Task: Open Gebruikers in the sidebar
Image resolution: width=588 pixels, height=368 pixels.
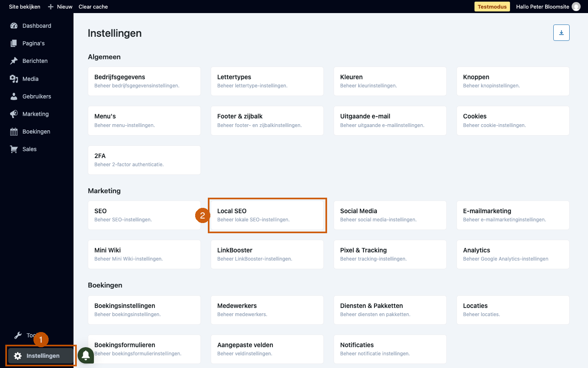Action: (x=37, y=96)
